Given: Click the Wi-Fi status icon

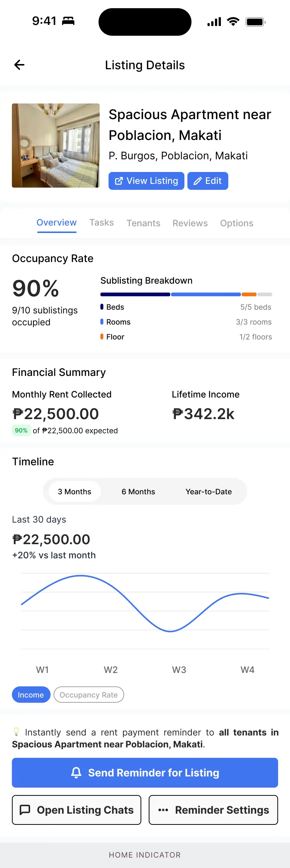Looking at the screenshot, I should point(233,22).
